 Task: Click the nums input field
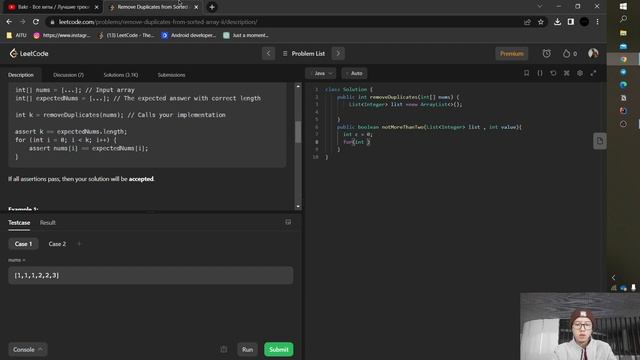150,276
